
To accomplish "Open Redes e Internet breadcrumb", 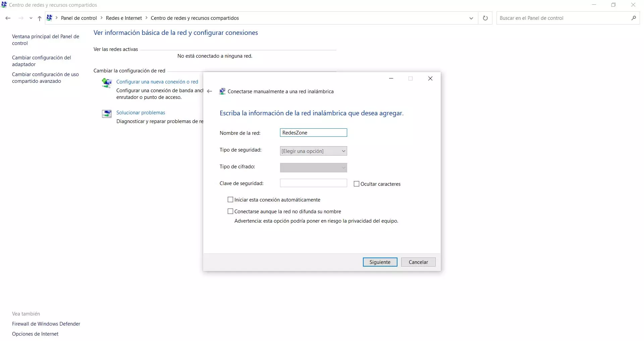I will point(124,18).
